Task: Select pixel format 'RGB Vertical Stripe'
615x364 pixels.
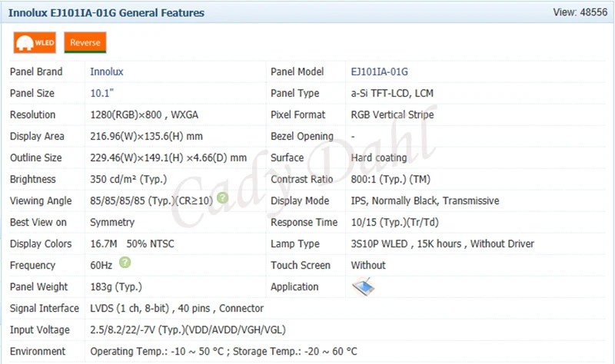Action: point(392,114)
